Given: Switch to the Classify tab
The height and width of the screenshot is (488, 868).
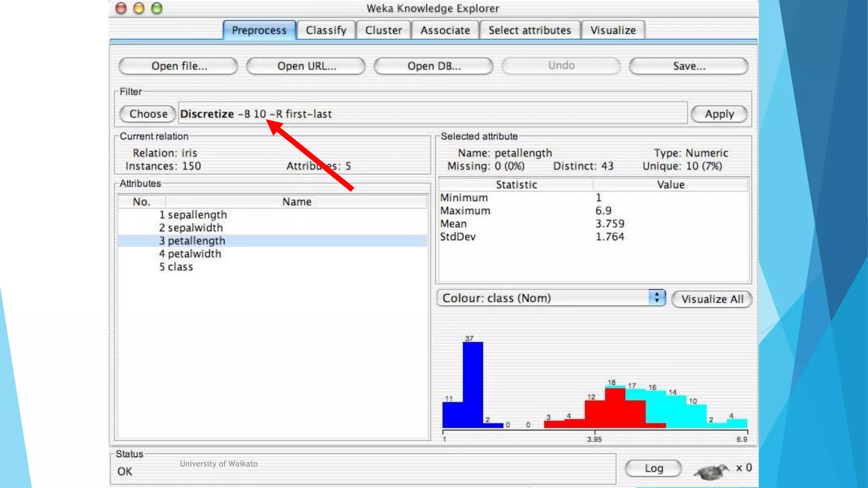Looking at the screenshot, I should click(x=326, y=30).
